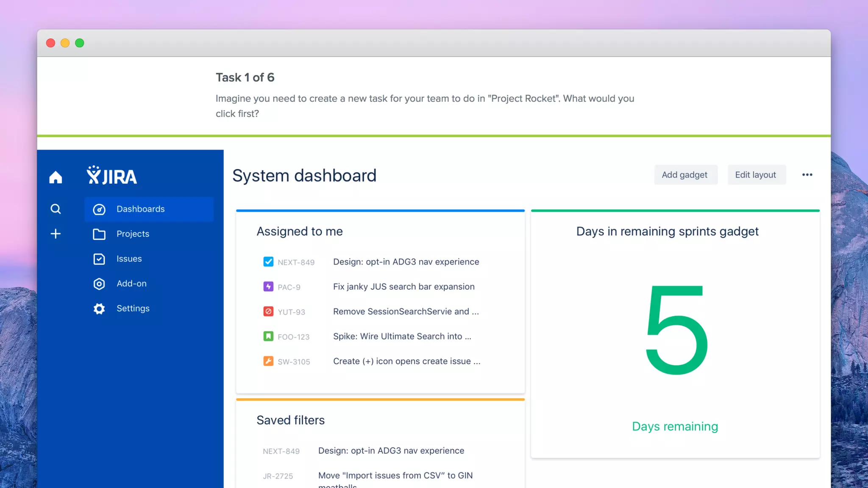Click the JIRA logo
The width and height of the screenshot is (868, 488).
112,176
